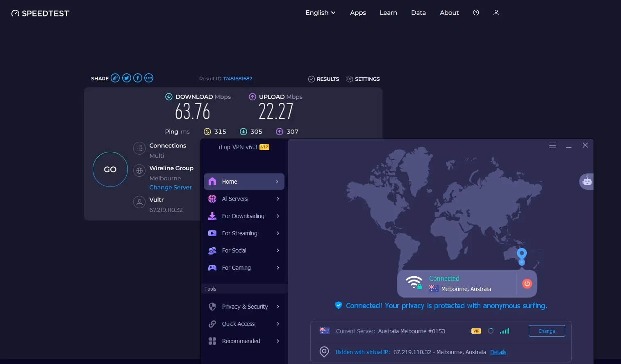This screenshot has width=621, height=364.
Task: Click the Melbourne map location pin
Action: (x=522, y=257)
